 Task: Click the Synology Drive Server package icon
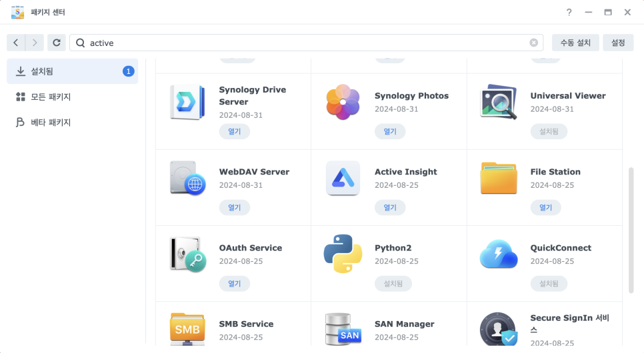tap(187, 102)
